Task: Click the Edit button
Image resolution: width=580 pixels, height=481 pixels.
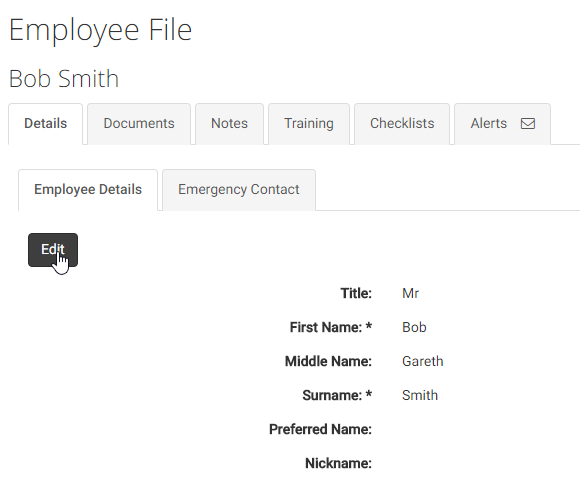Action: (53, 250)
